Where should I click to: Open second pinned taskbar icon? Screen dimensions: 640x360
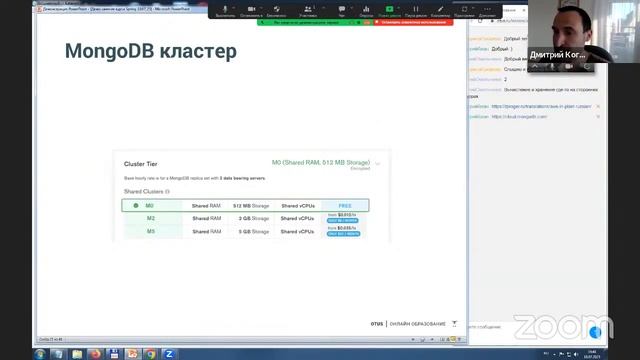[58, 354]
